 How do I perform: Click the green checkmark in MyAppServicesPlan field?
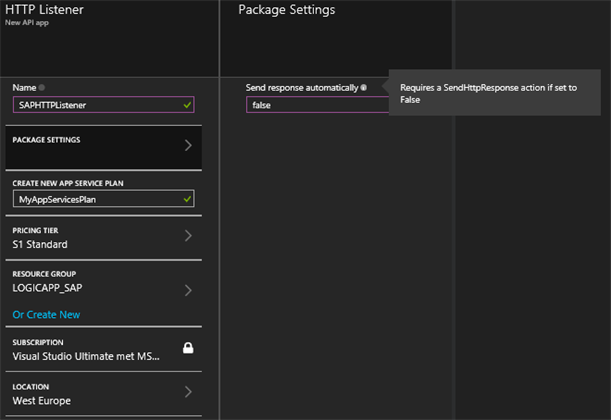[x=187, y=200]
